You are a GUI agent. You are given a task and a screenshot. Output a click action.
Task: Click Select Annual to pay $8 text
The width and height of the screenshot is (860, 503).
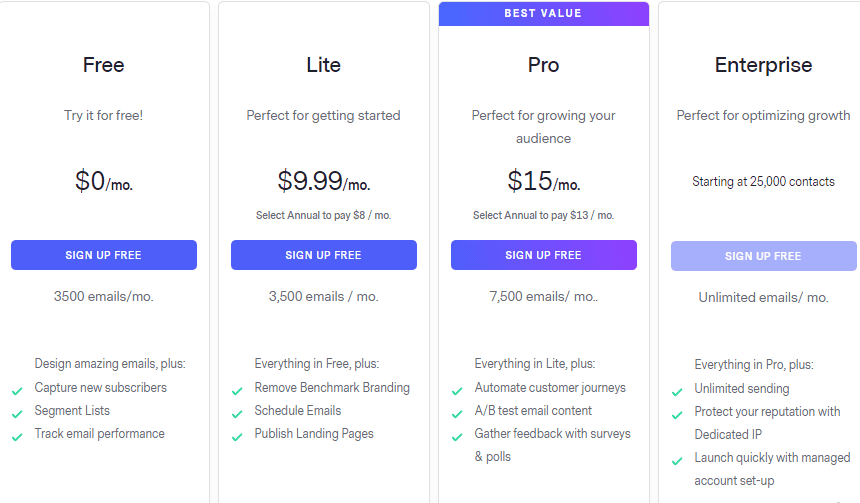point(324,216)
